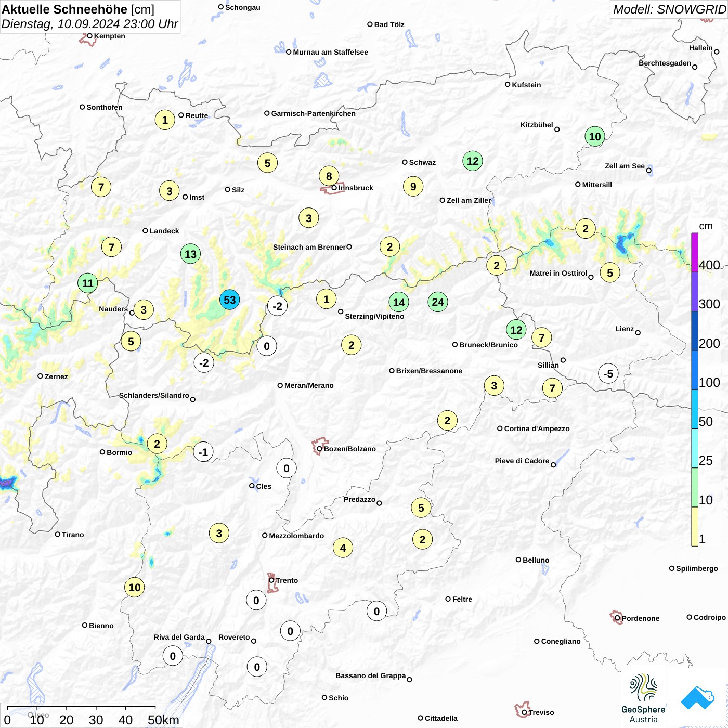728x728 pixels.
Task: Click the 0 marker near Bozen
Action: 287,469
